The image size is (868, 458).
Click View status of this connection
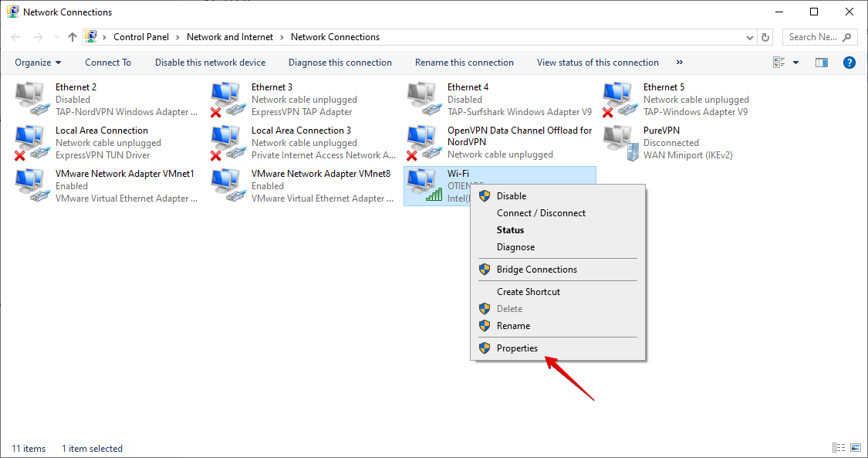click(598, 63)
